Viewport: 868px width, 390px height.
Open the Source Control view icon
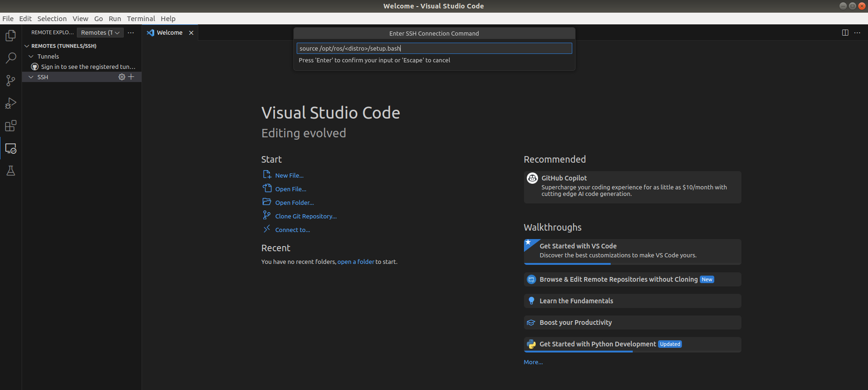click(x=11, y=81)
